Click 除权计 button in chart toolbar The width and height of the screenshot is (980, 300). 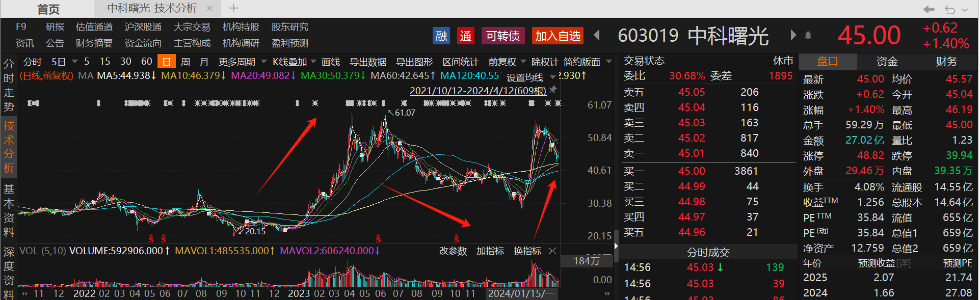545,62
